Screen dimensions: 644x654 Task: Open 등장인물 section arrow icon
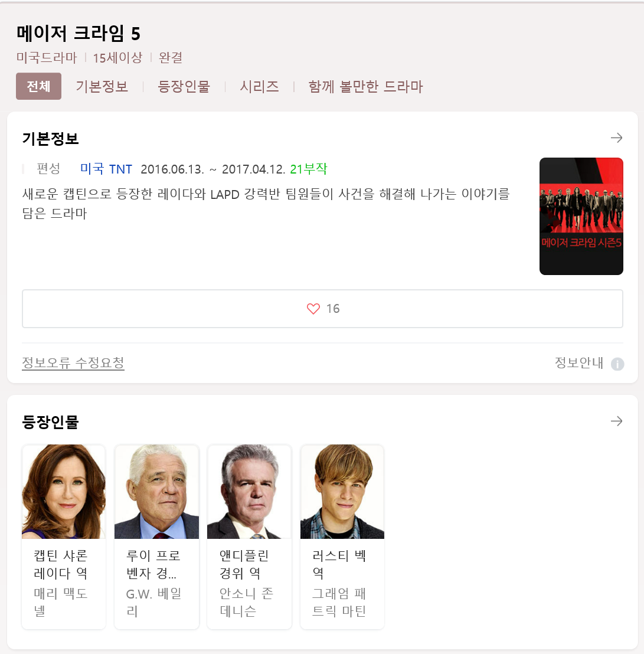click(616, 421)
